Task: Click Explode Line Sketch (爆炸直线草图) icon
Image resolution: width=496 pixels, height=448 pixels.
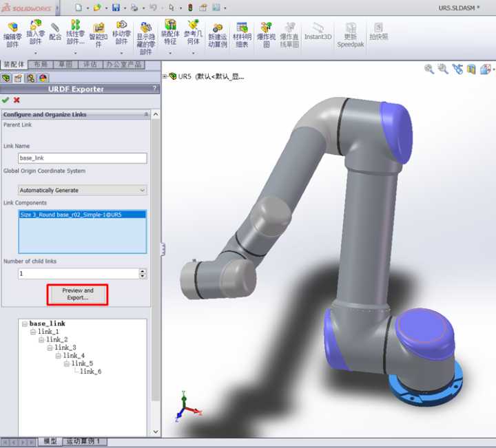Action: coord(289,35)
